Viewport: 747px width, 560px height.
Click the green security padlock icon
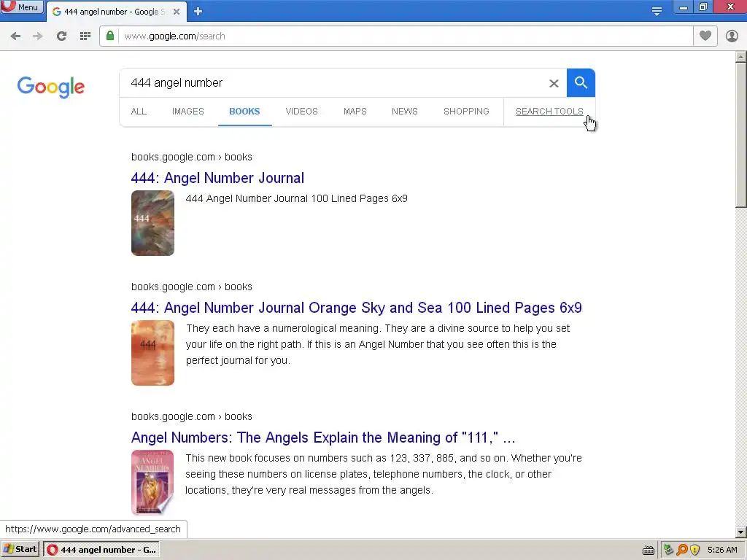pyautogui.click(x=110, y=36)
